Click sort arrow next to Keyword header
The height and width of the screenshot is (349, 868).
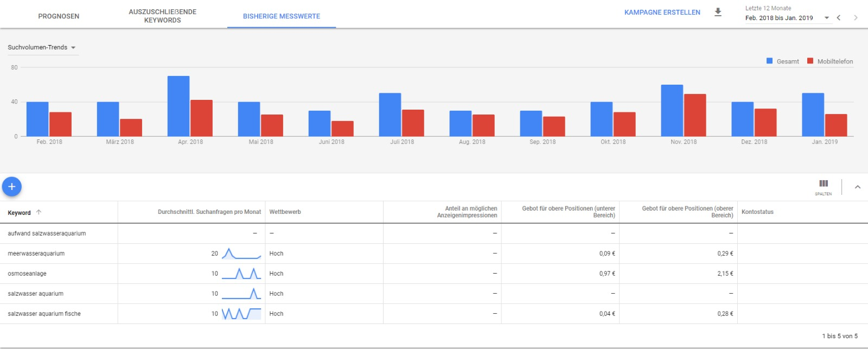tap(39, 212)
